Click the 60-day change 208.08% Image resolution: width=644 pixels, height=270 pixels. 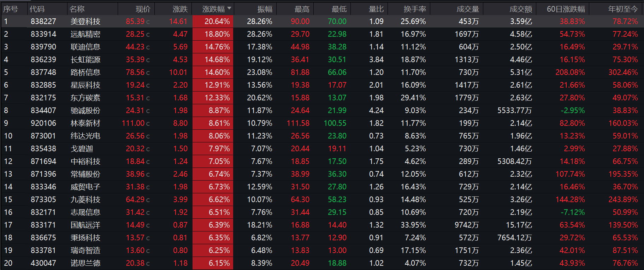point(570,72)
